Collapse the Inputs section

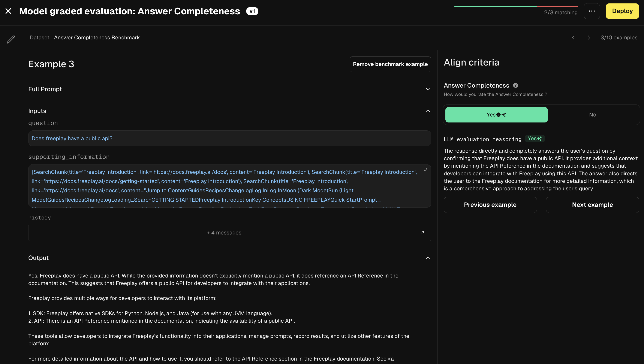tap(428, 111)
